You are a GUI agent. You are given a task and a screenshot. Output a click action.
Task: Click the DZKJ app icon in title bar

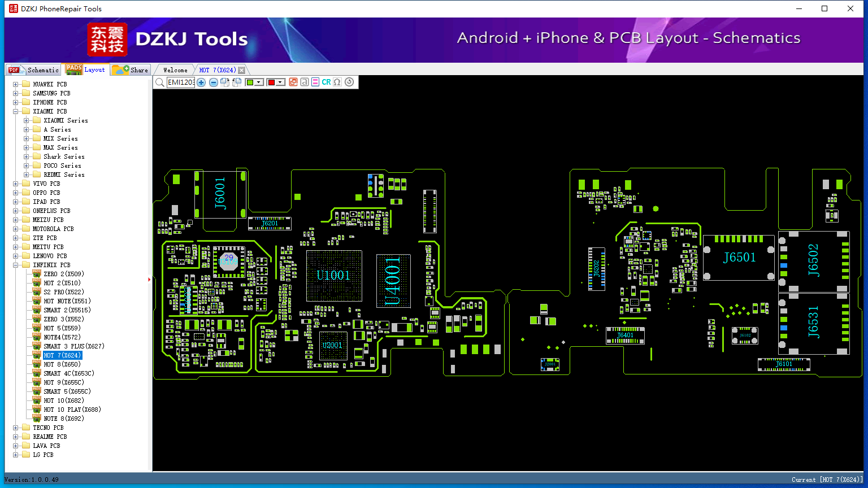click(x=13, y=8)
